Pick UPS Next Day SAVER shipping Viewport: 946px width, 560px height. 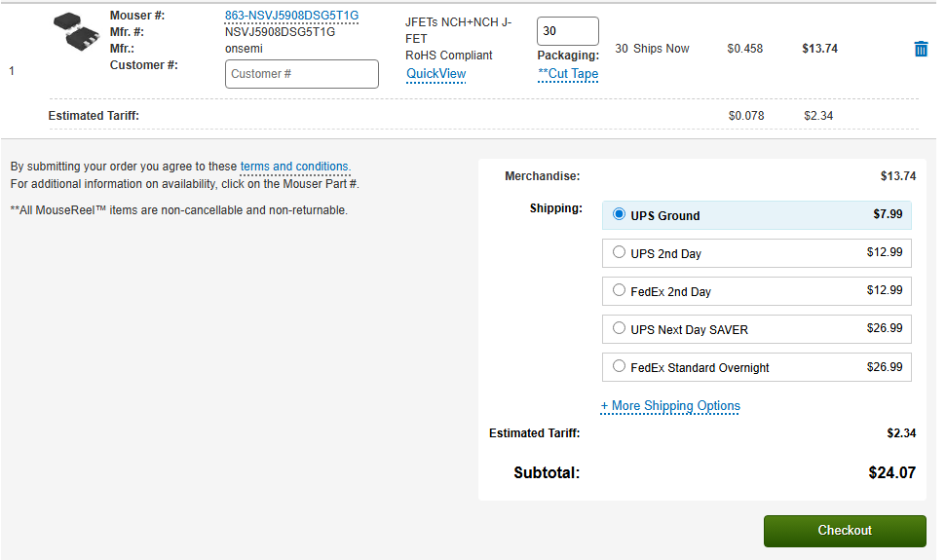tap(619, 328)
